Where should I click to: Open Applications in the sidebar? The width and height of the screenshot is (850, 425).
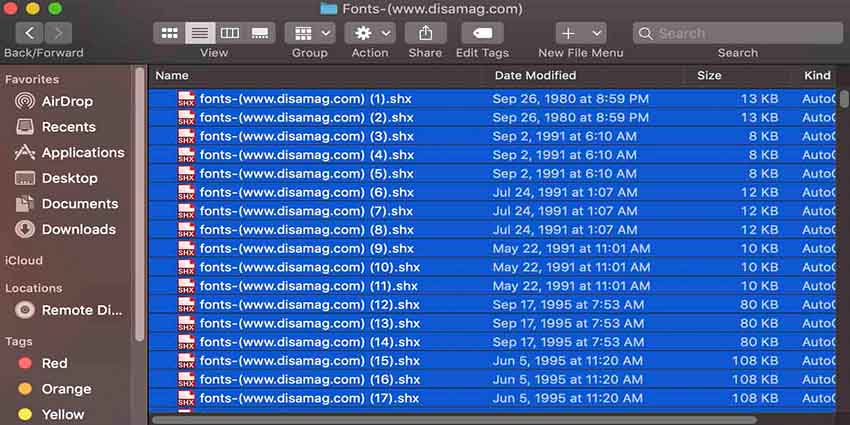82,153
